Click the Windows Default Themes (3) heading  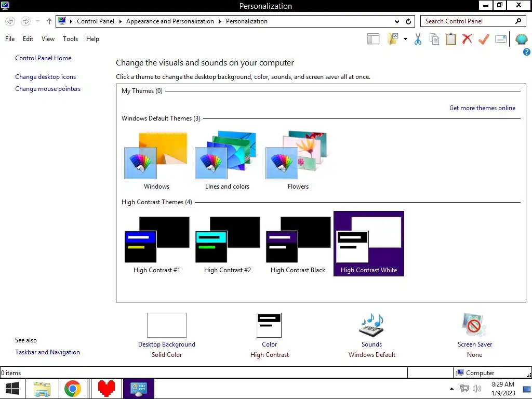pos(161,118)
